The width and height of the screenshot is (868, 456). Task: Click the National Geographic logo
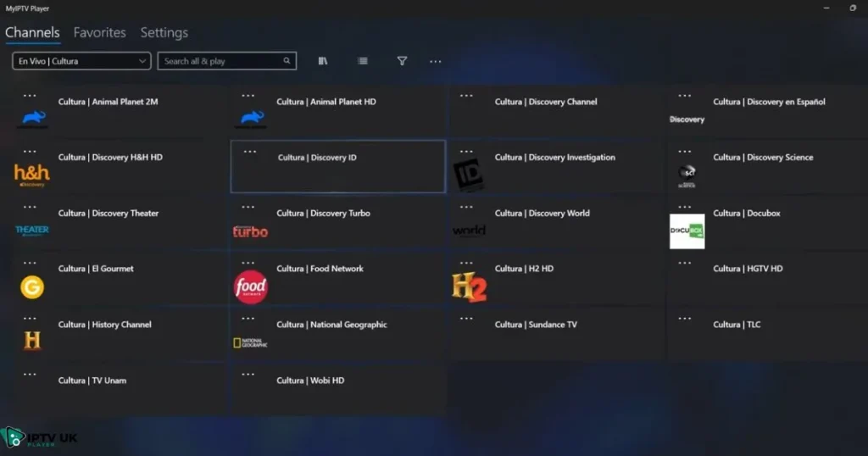tap(250, 343)
